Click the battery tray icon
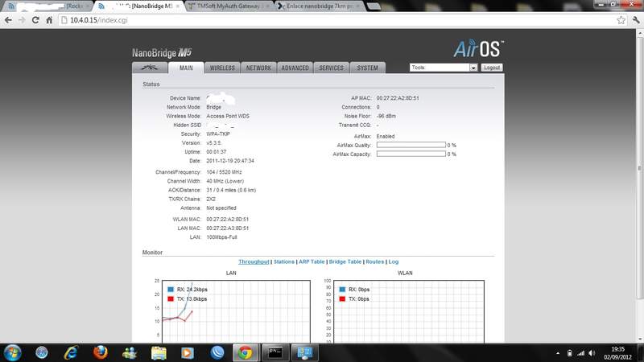The height and width of the screenshot is (362, 644). click(x=570, y=353)
